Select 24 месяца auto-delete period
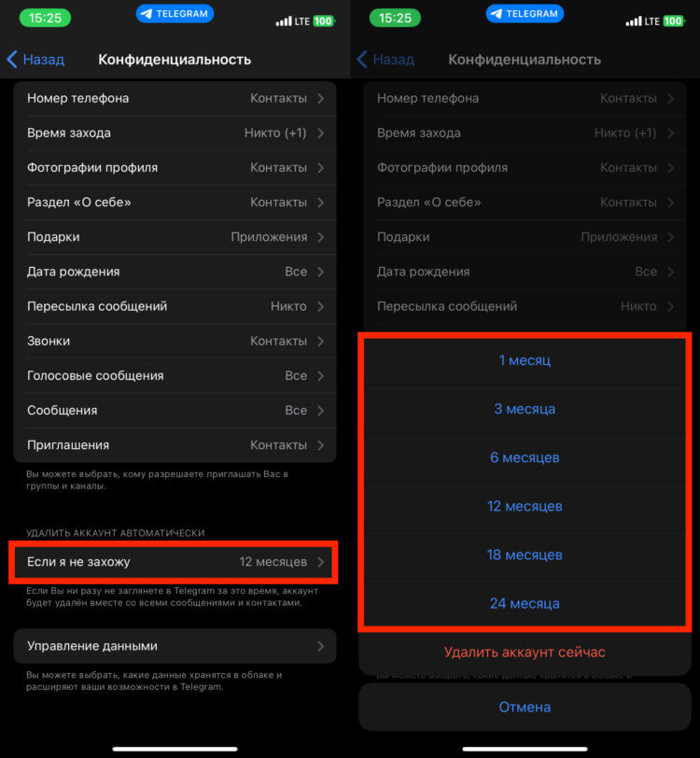This screenshot has width=700, height=758. coord(525,603)
